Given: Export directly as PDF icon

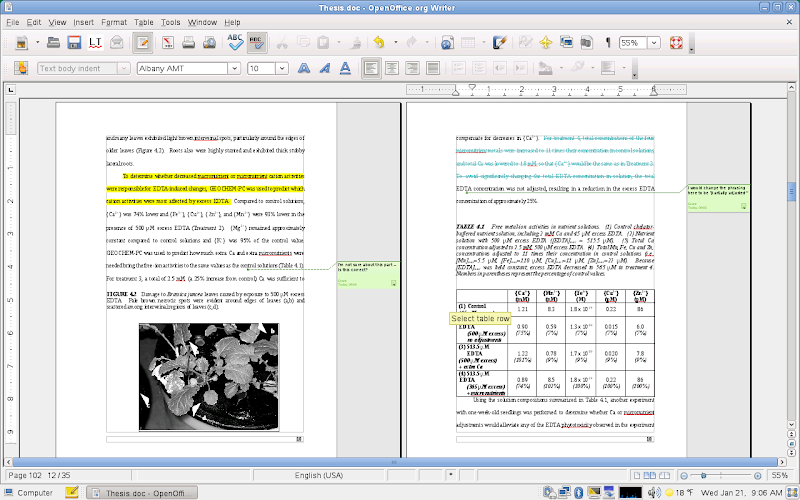Looking at the screenshot, I should click(x=168, y=43).
